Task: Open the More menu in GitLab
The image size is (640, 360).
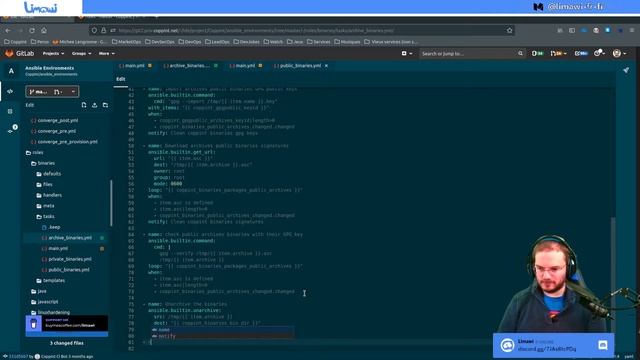Action: [106, 53]
